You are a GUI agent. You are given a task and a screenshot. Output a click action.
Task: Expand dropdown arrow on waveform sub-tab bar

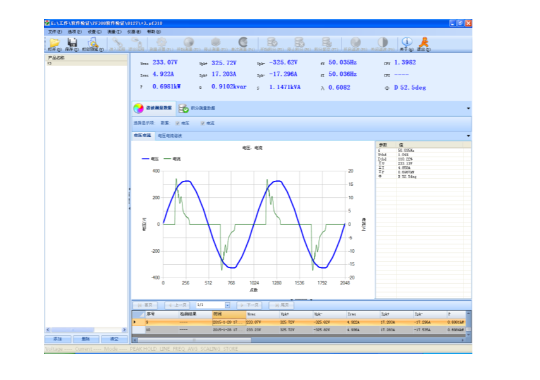468,136
